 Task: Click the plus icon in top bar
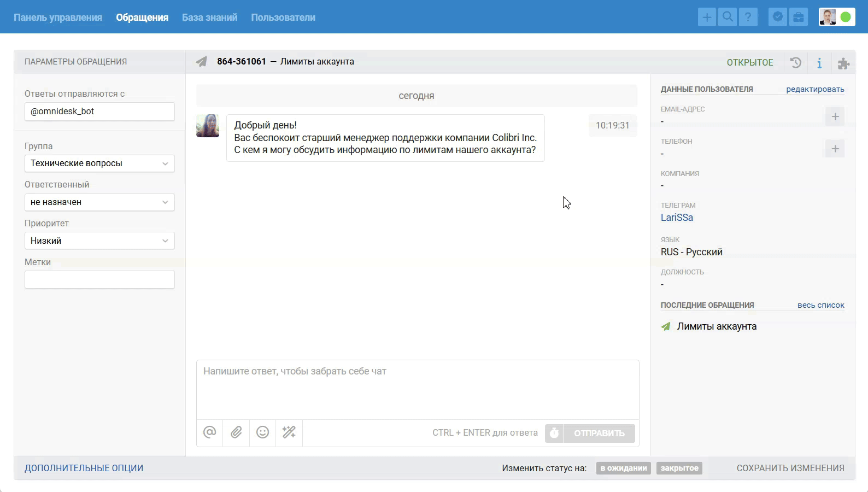pyautogui.click(x=707, y=17)
